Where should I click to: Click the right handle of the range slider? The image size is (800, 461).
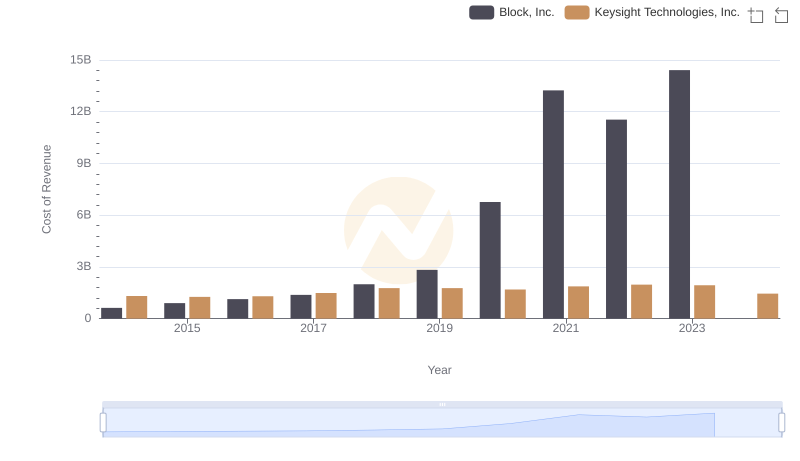(x=782, y=422)
